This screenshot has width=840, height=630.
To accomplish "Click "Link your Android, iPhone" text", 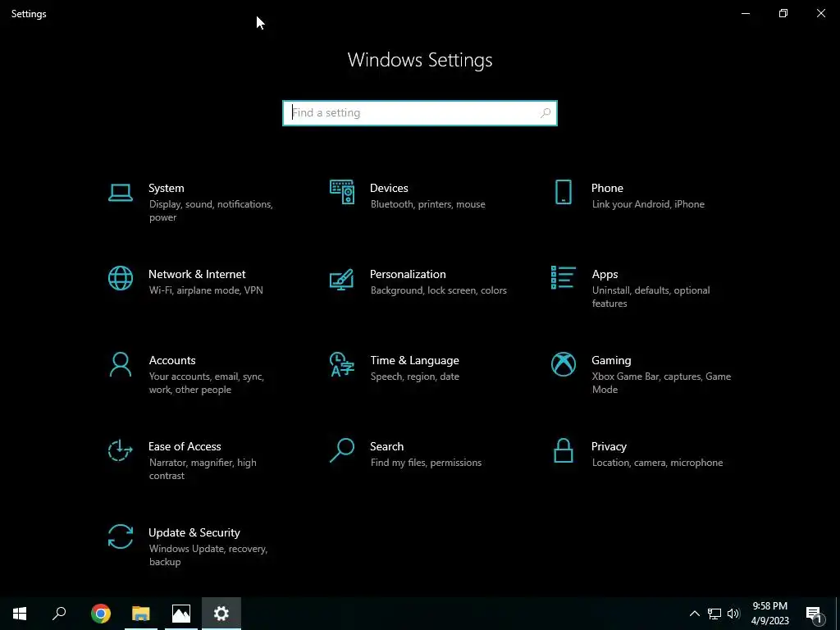I will click(648, 204).
